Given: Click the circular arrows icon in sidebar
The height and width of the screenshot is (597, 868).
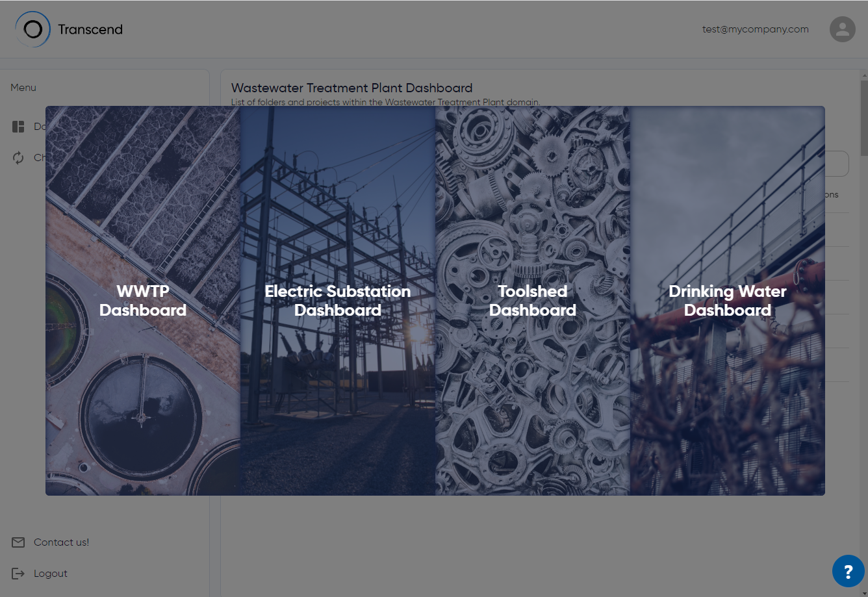Looking at the screenshot, I should [x=18, y=158].
